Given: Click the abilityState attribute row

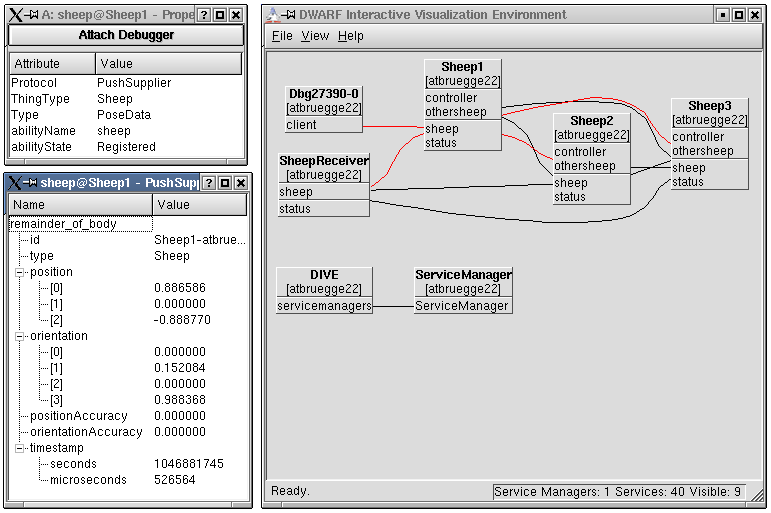Looking at the screenshot, I should click(x=126, y=147).
